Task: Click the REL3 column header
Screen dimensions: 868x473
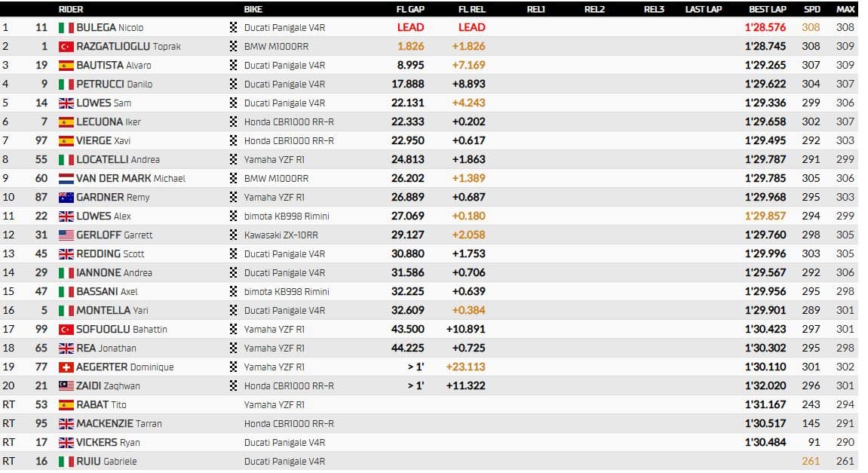Action: coord(654,9)
